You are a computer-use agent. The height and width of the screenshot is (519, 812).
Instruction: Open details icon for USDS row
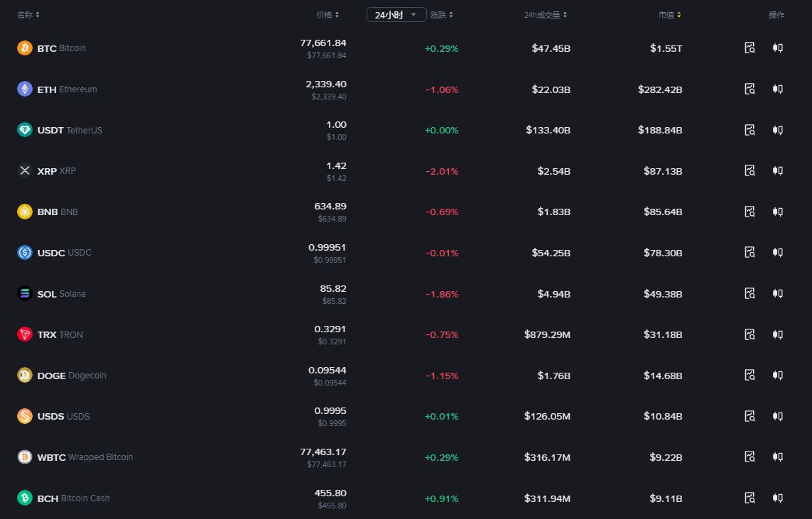pyautogui.click(x=749, y=416)
